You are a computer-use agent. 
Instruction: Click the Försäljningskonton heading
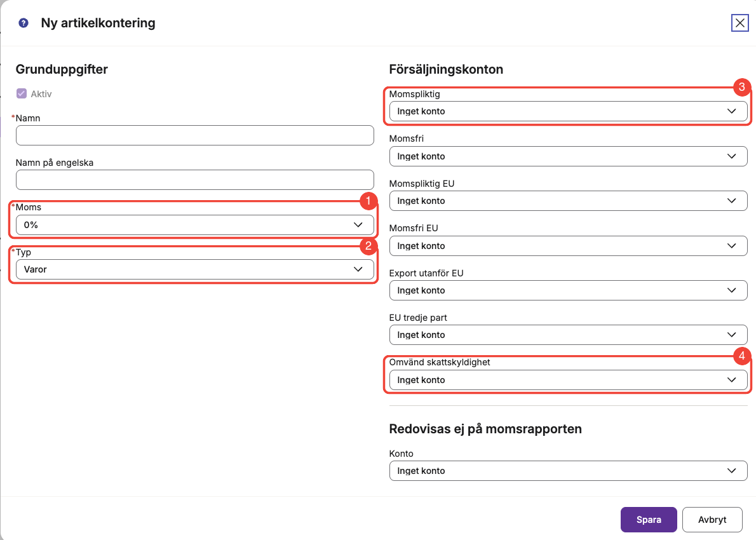[446, 69]
